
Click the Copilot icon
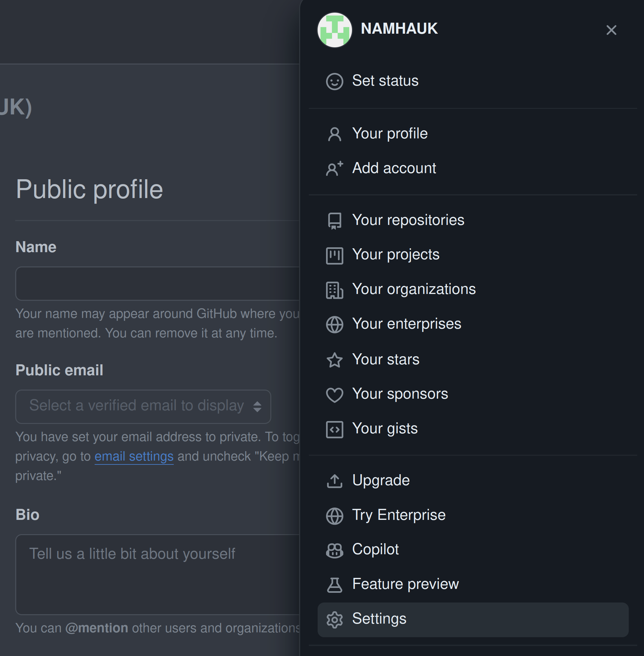[334, 550]
